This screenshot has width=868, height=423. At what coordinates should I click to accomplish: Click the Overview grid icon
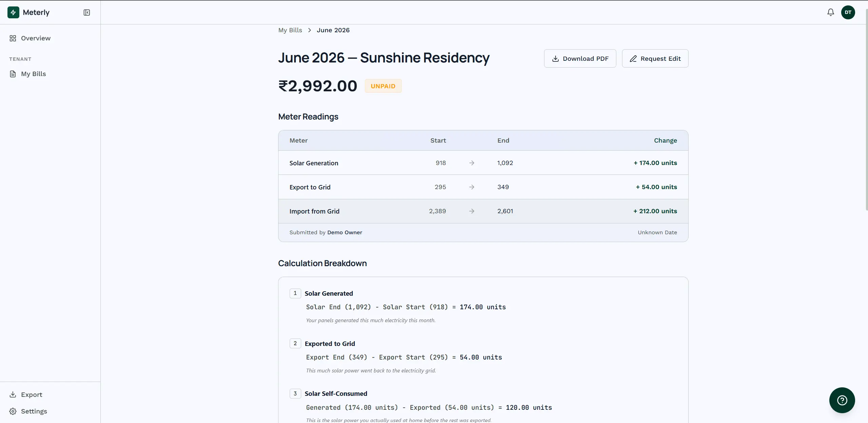click(13, 38)
